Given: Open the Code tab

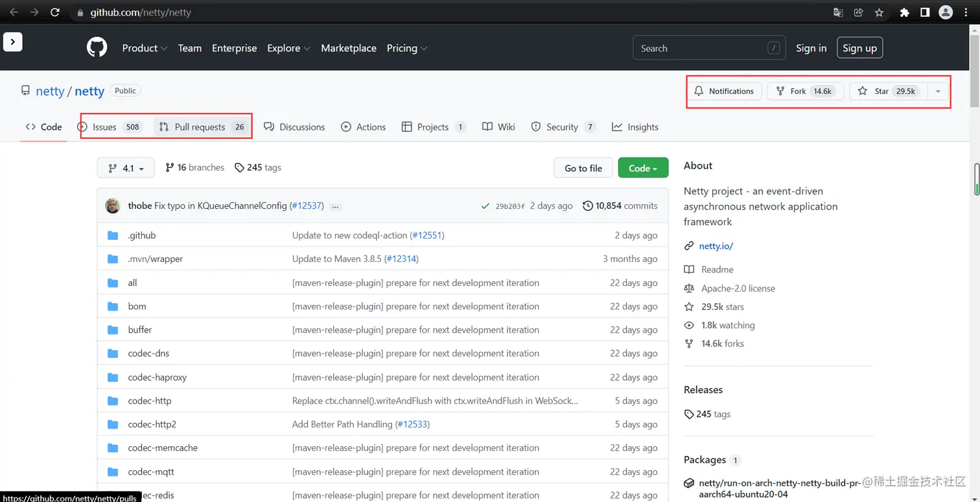Looking at the screenshot, I should [x=43, y=127].
